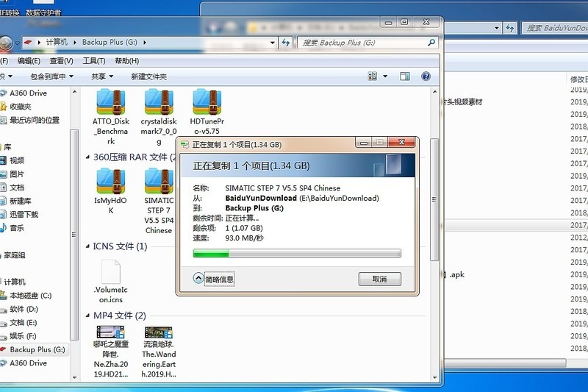The image size is (588, 392).
Task: Select the crystaldiskmark7_0_0g archive icon
Action: (x=159, y=102)
